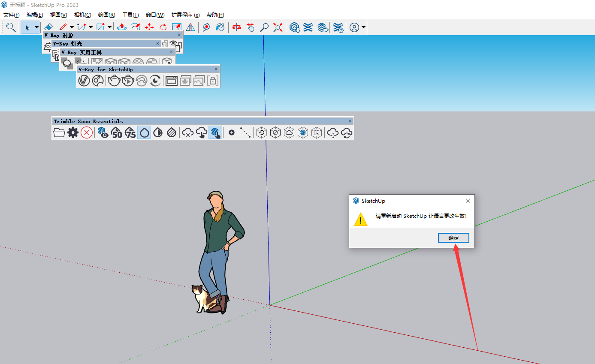Select the Pan tool
595x364 pixels.
[251, 27]
